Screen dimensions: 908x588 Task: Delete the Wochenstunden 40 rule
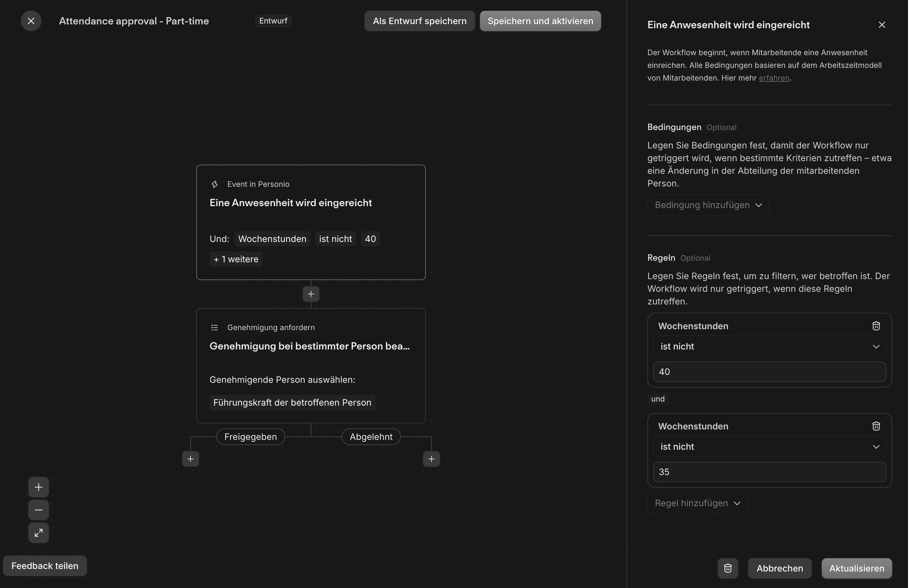876,326
